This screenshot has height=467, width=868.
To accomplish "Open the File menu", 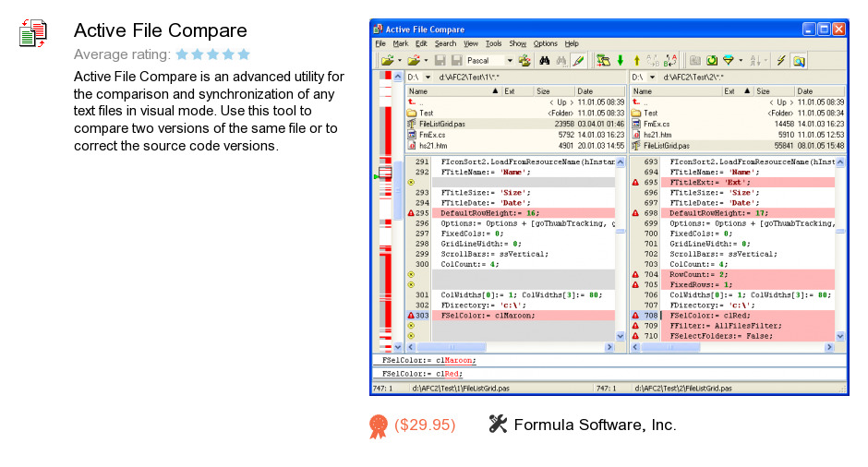I will (380, 43).
